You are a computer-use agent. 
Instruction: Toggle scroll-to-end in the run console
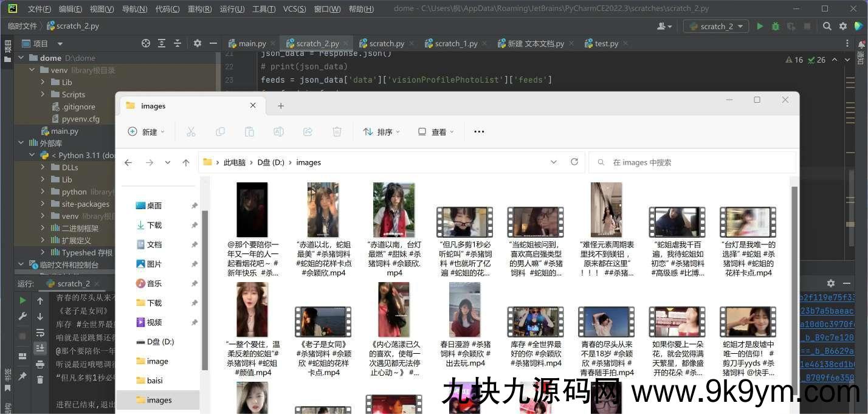click(x=40, y=348)
